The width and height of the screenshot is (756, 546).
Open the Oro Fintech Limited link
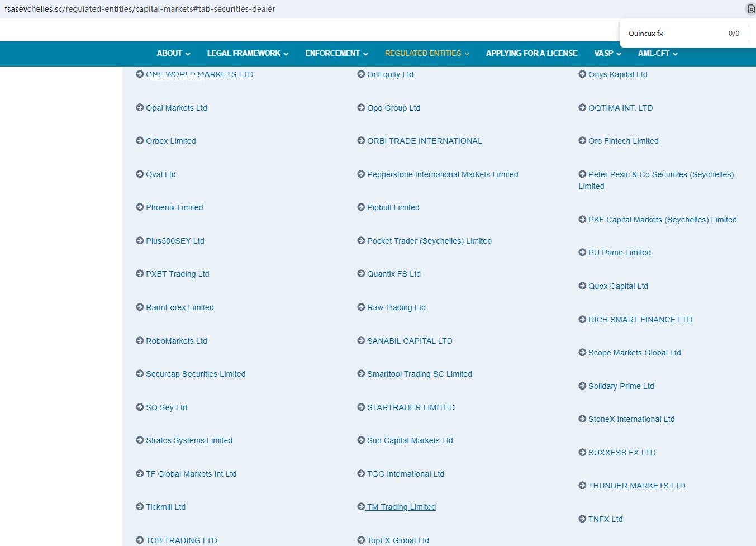623,141
